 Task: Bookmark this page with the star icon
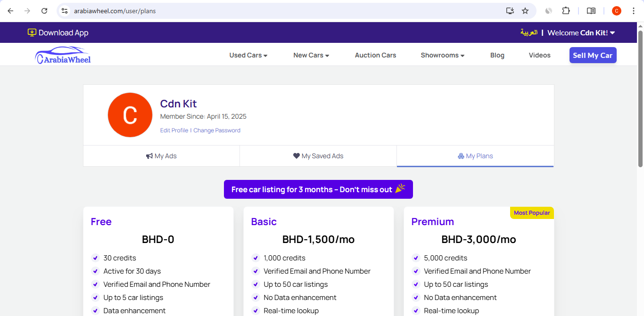(525, 11)
